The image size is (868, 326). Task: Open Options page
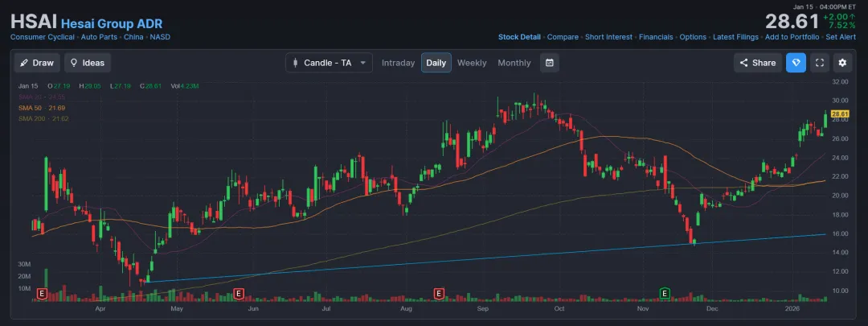pyautogui.click(x=693, y=37)
